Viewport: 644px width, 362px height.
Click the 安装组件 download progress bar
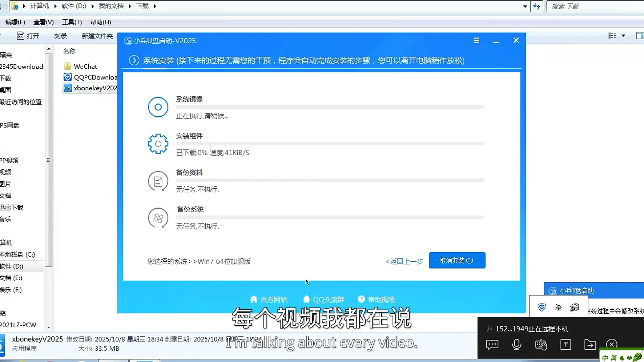(x=329, y=143)
